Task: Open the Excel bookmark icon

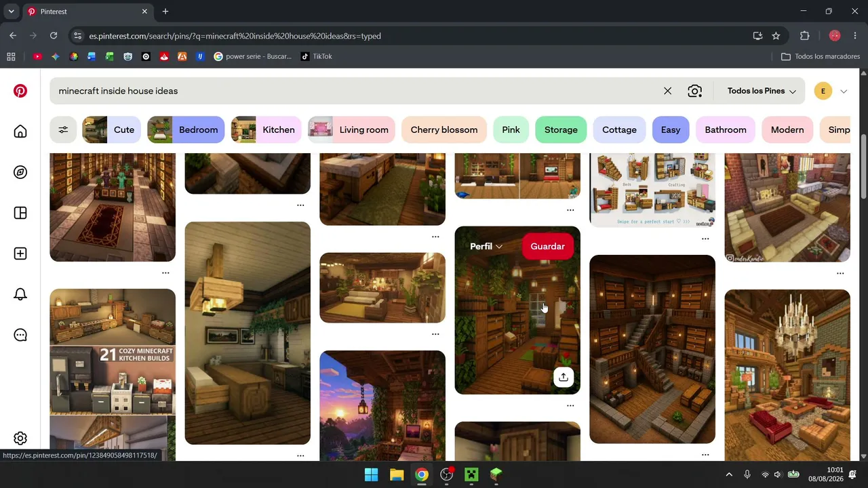Action: pyautogui.click(x=110, y=56)
